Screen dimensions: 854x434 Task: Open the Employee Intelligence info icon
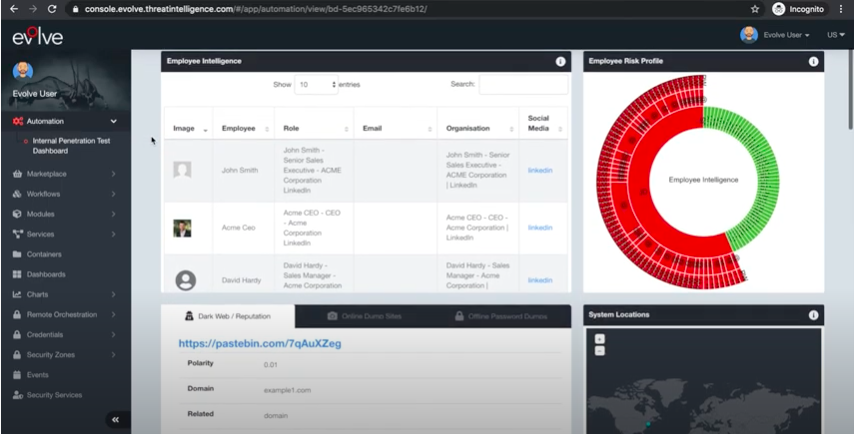coord(560,62)
